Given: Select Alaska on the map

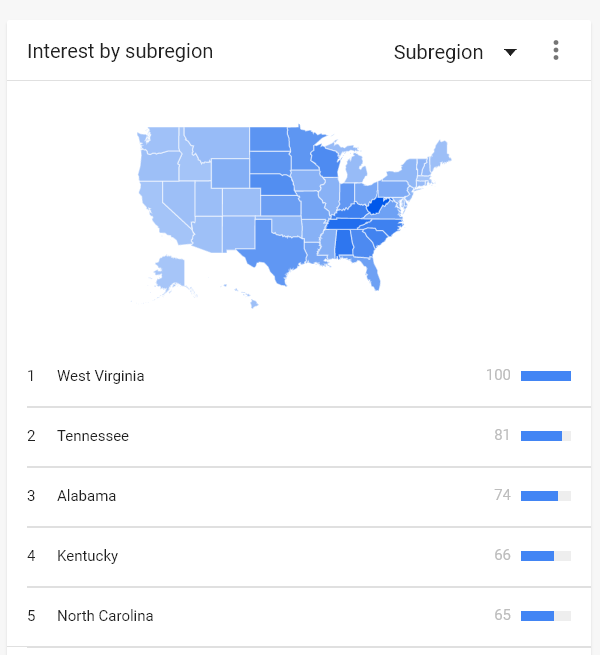Looking at the screenshot, I should click(x=170, y=272).
